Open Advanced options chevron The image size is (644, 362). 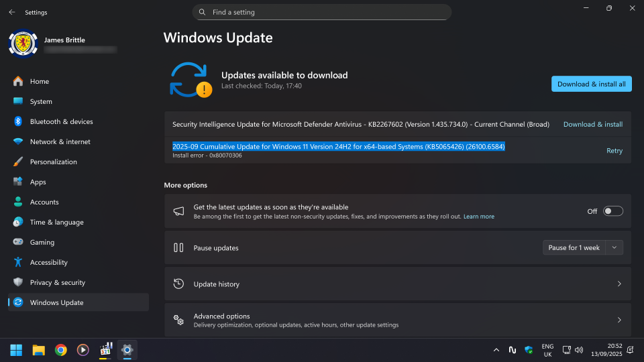pos(619,320)
